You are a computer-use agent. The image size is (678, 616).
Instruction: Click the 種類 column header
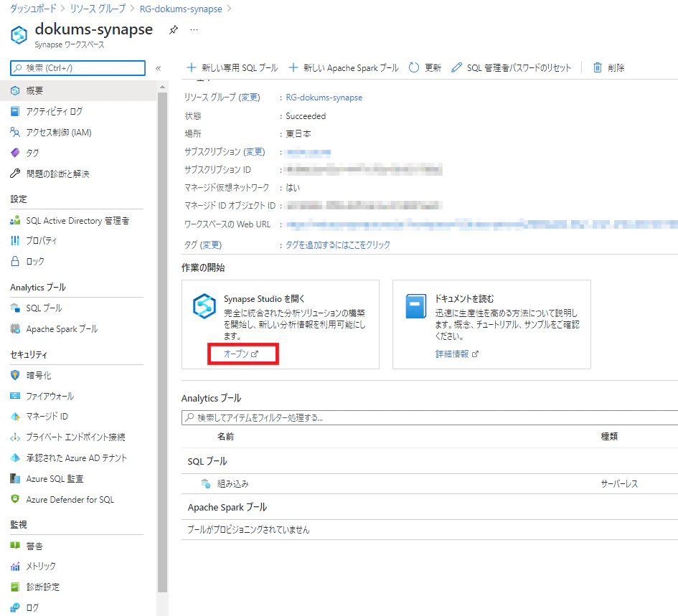(x=609, y=437)
